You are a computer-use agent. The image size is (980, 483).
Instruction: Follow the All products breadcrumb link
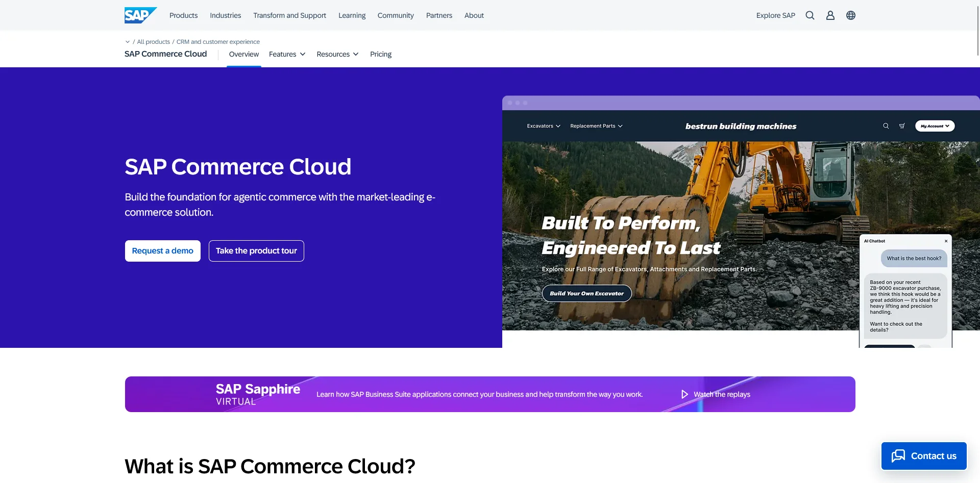(154, 42)
